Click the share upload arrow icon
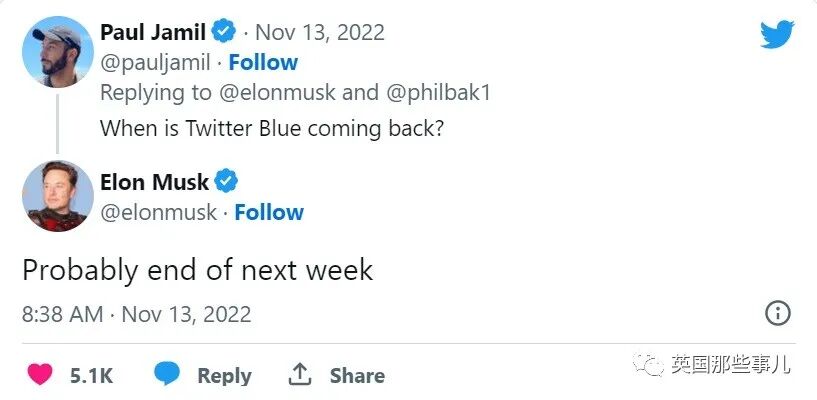Screen dimensions: 817x400 [x=299, y=375]
